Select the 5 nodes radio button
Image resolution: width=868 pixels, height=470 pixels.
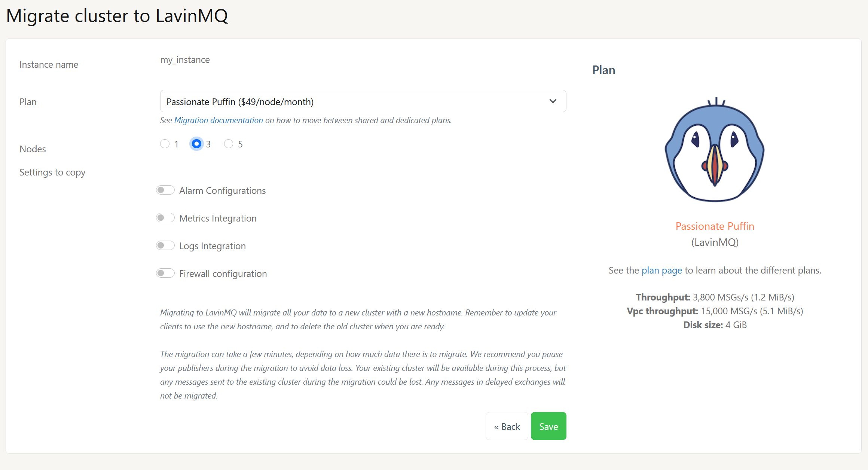(x=229, y=144)
